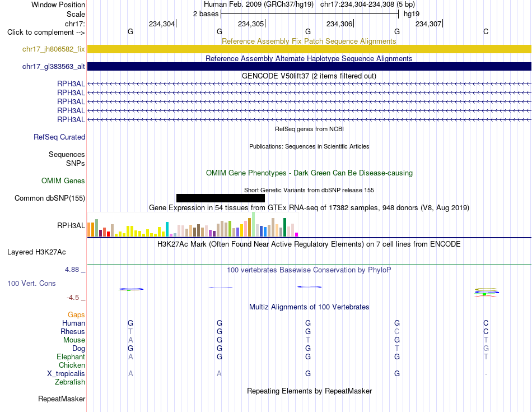This screenshot has width=532, height=412.
Task: Click the orange "Gaps" row label
Action: click(x=76, y=315)
